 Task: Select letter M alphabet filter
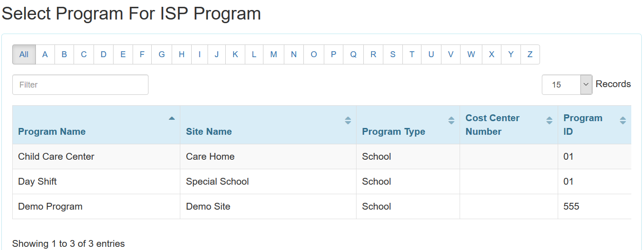pyautogui.click(x=273, y=54)
